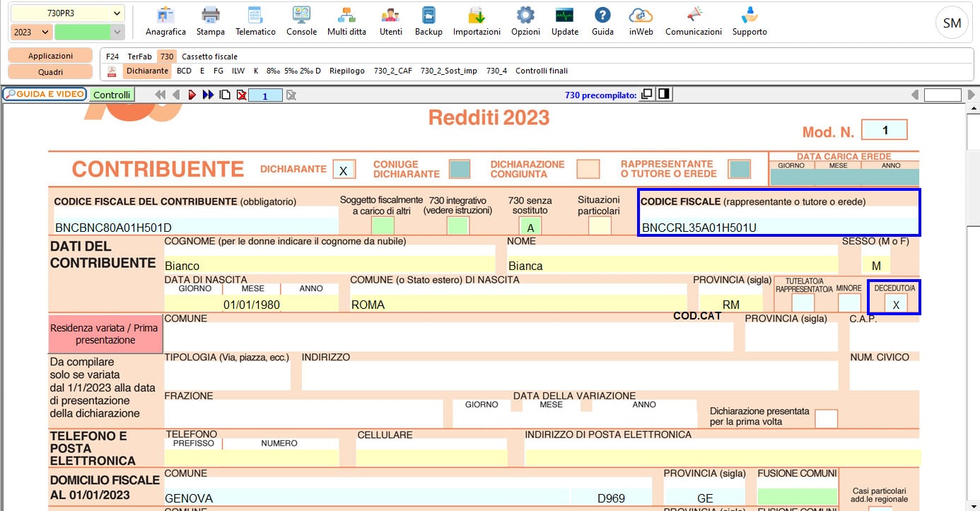Click the SM user avatar
This screenshot has height=511, width=980.
(x=952, y=23)
